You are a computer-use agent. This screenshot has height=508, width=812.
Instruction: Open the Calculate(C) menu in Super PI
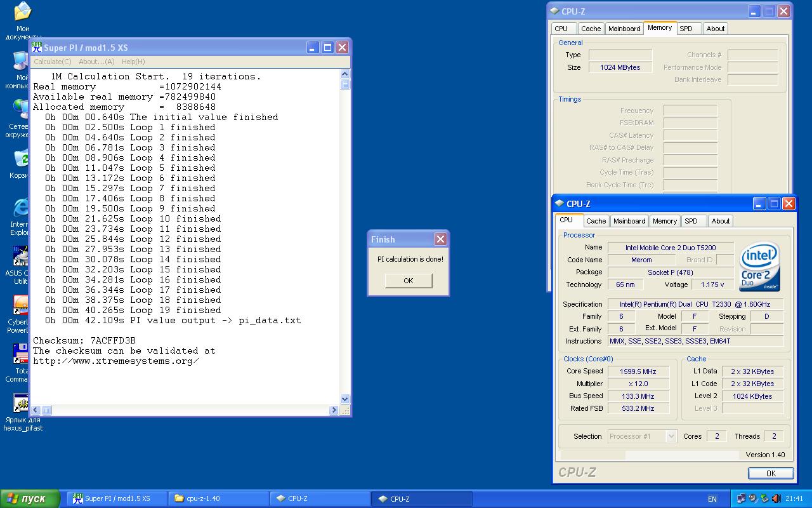[52, 62]
